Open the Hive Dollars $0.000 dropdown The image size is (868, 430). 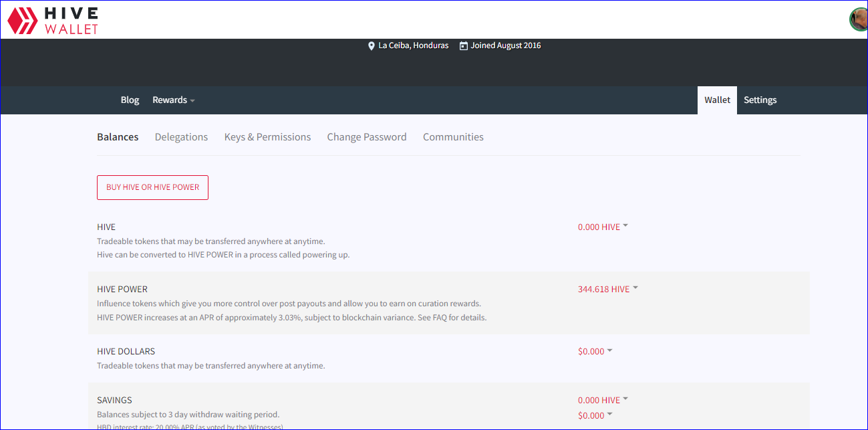595,351
